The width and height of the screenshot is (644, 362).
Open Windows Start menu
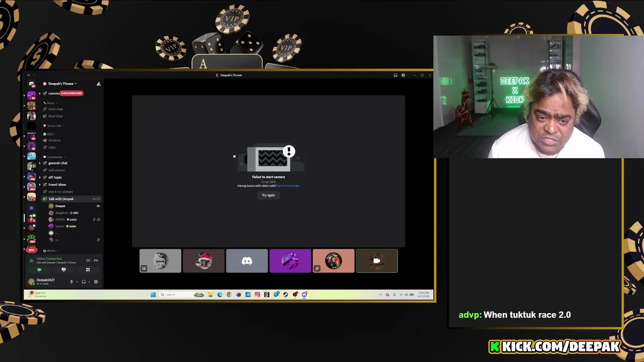(x=153, y=295)
